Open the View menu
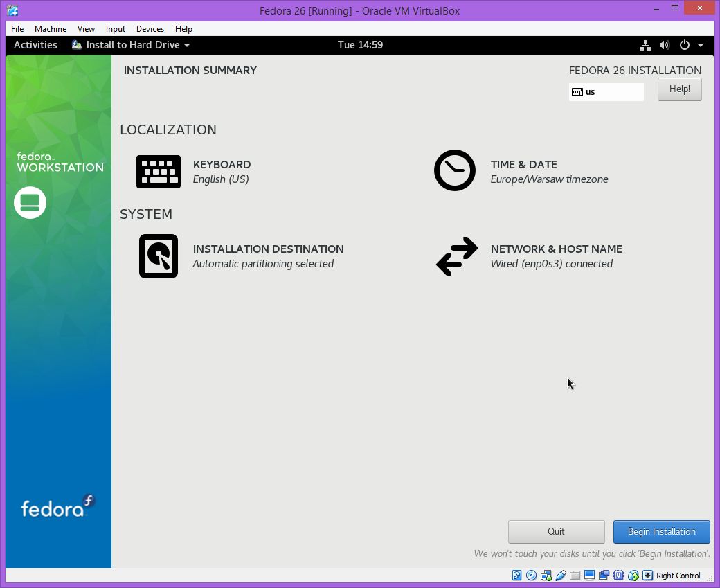The width and height of the screenshot is (720, 588). pos(86,29)
